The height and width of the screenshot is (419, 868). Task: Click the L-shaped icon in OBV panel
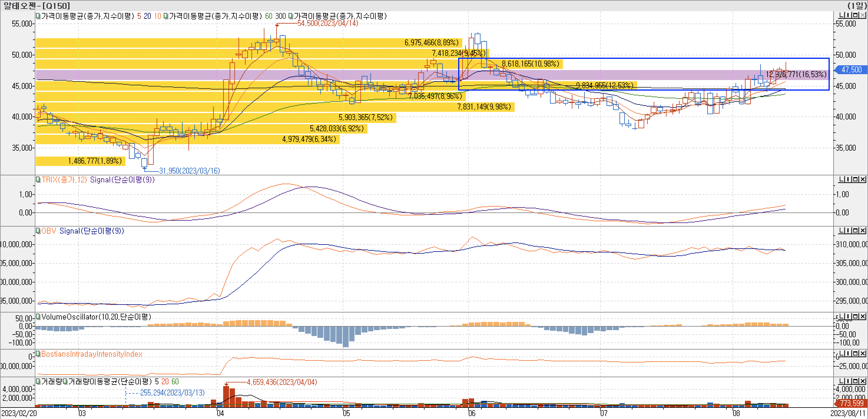click(842, 230)
